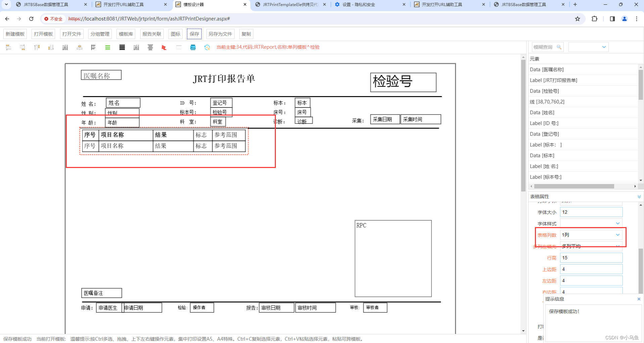Click the 图标 button

(x=176, y=34)
